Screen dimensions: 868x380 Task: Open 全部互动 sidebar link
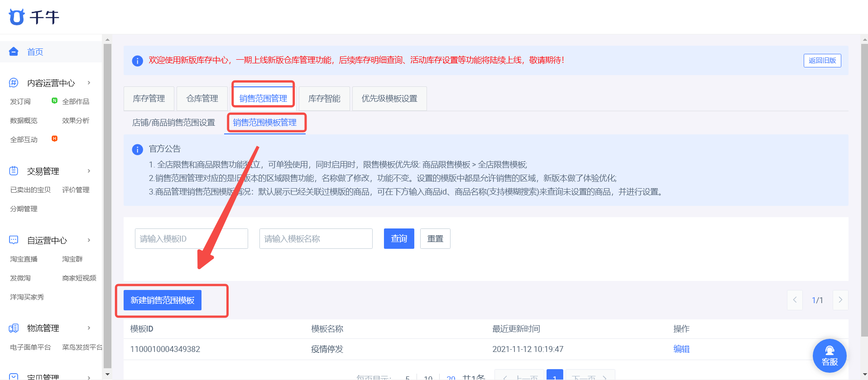point(24,139)
